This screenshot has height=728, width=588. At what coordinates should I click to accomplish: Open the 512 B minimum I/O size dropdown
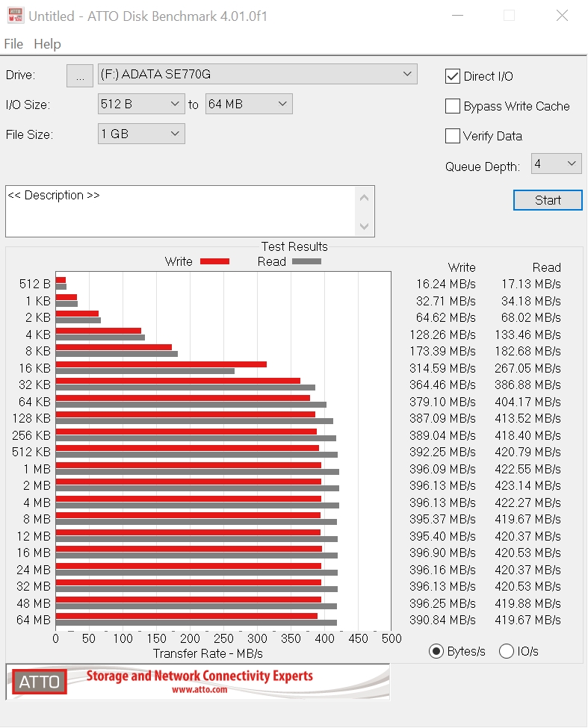141,104
